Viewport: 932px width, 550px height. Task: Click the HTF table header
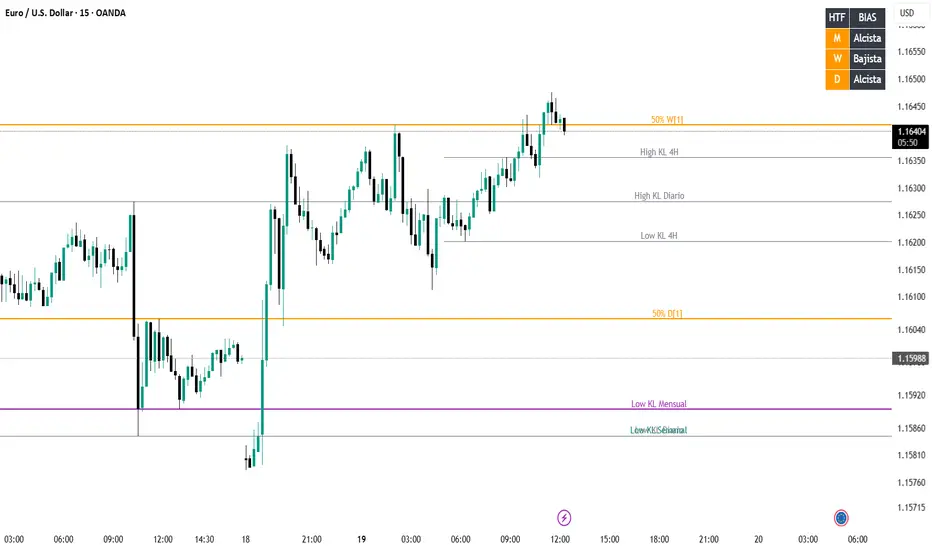click(x=837, y=17)
